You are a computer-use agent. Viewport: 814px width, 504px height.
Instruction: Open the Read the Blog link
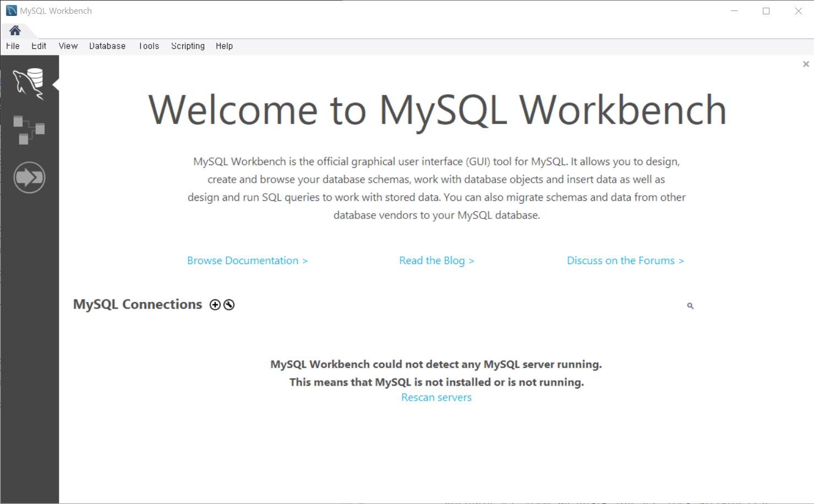[x=436, y=261]
